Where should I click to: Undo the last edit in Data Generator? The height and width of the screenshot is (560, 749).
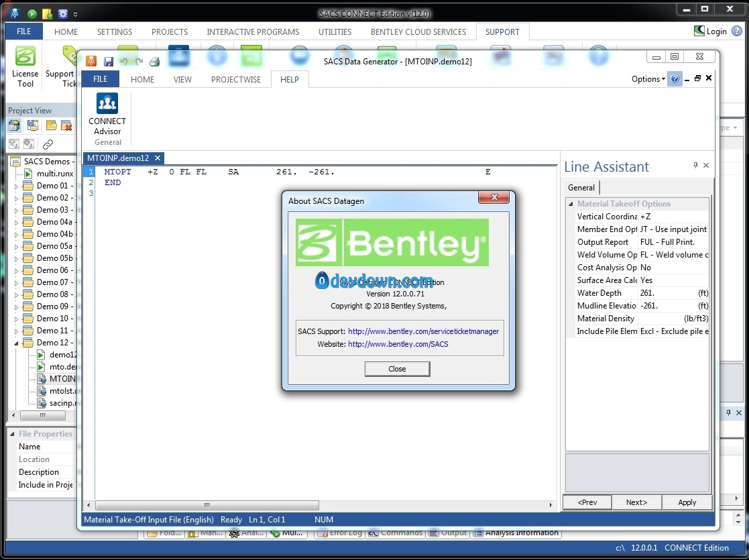pos(124,61)
